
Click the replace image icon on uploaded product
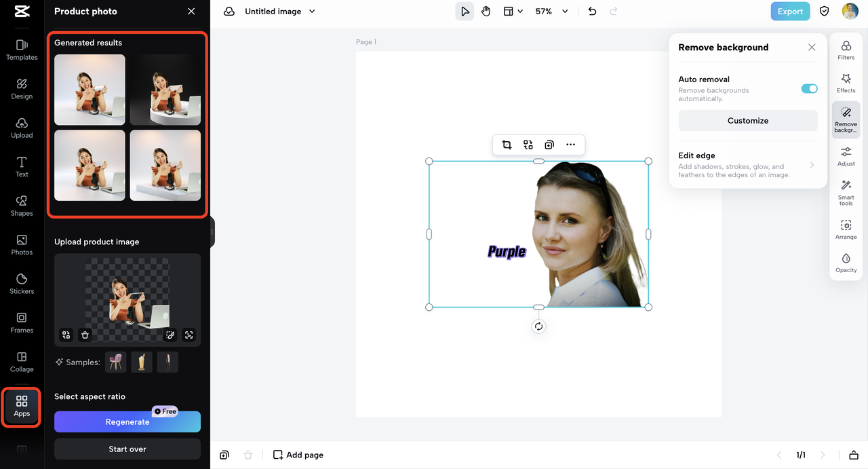point(66,335)
